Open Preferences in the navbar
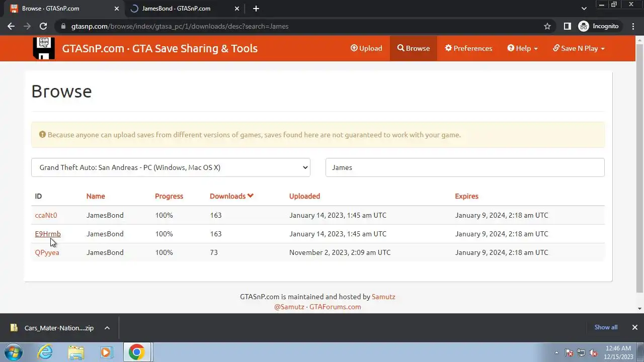Screen dimensions: 644x362 468,48
